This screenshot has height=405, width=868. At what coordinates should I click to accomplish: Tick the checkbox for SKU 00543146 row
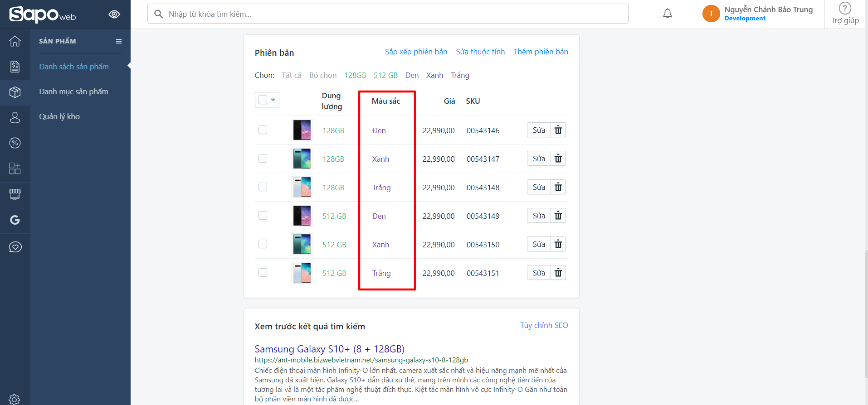pyautogui.click(x=263, y=130)
